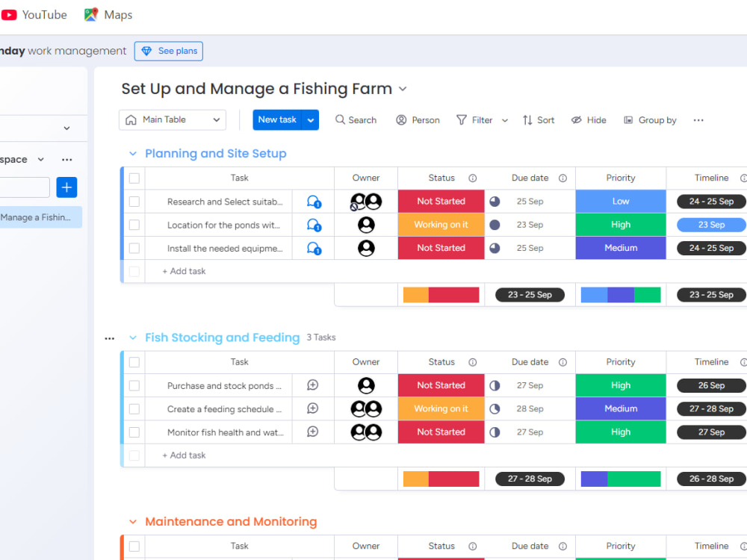The height and width of the screenshot is (560, 747).
Task: Select the Manage a Fishin... board in sidebar
Action: (x=40, y=217)
